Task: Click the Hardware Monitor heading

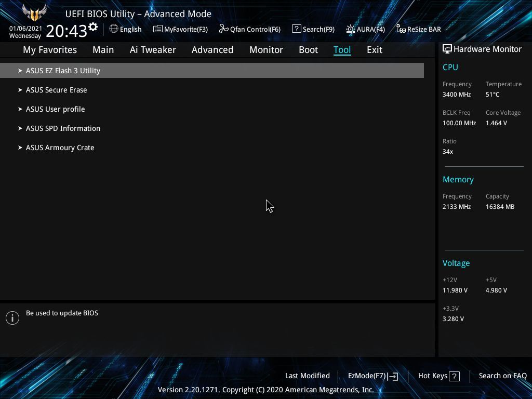Action: coord(487,49)
